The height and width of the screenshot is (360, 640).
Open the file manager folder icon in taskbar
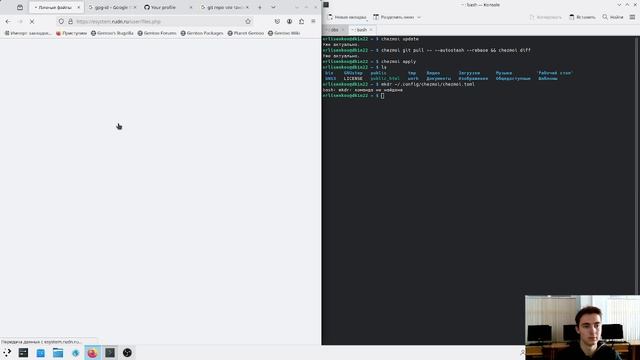click(x=58, y=353)
